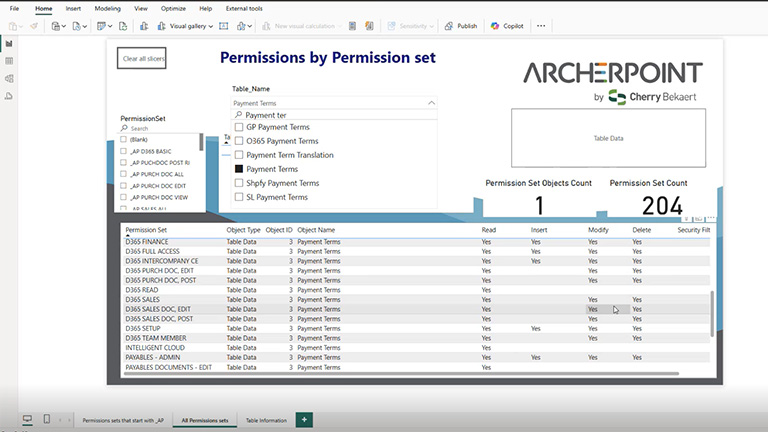Viewport: 768px width, 432px height.
Task: Click the search icon in Table_Name slicer
Action: [x=239, y=115]
